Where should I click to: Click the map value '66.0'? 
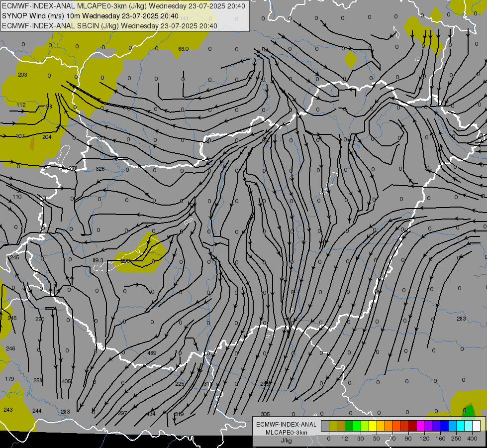(x=183, y=49)
